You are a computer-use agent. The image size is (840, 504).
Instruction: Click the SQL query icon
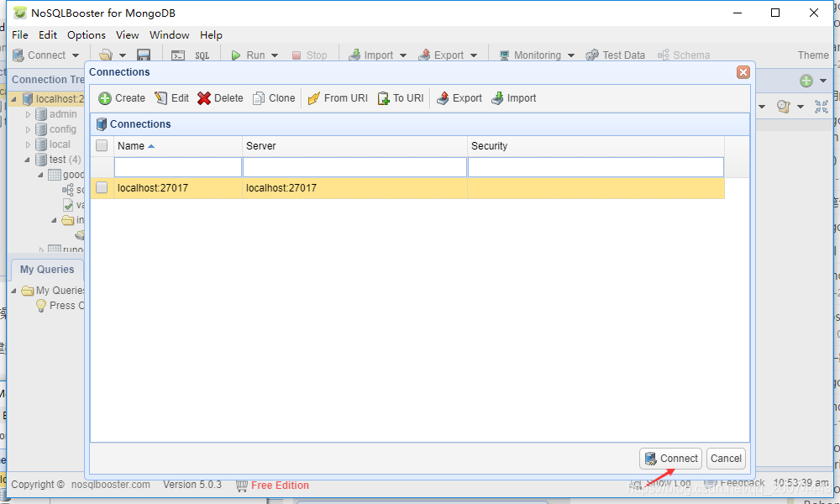(202, 55)
